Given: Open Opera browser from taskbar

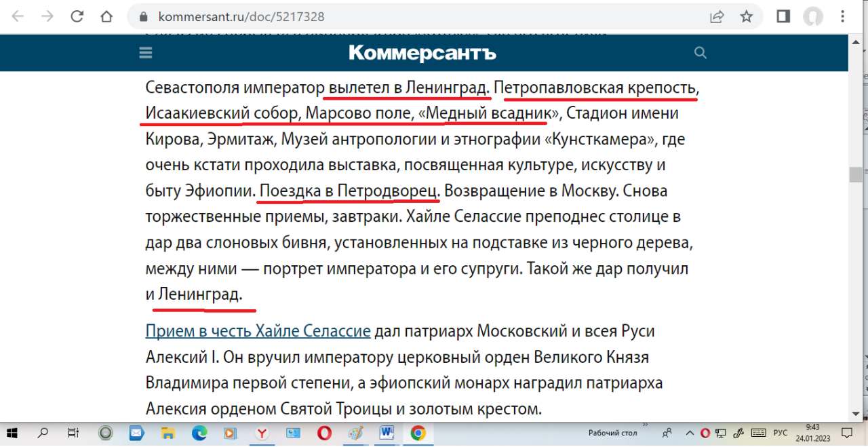Looking at the screenshot, I should (324, 433).
